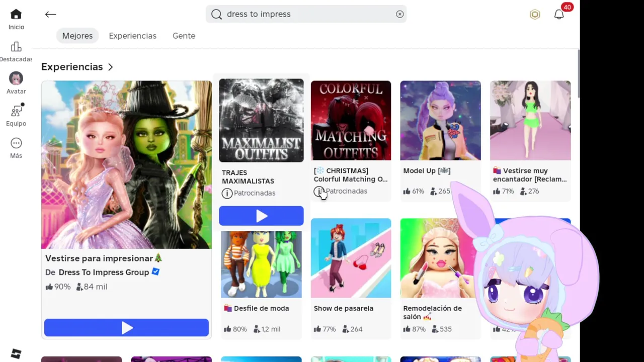Click the 'TRAJES MAXIMALISTAS' title text
The width and height of the screenshot is (644, 362).
248,177
